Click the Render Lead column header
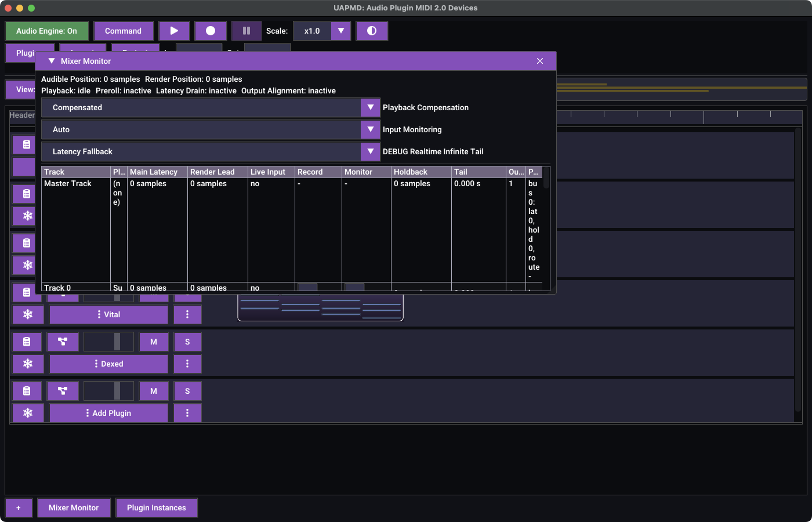812x522 pixels. pos(217,172)
